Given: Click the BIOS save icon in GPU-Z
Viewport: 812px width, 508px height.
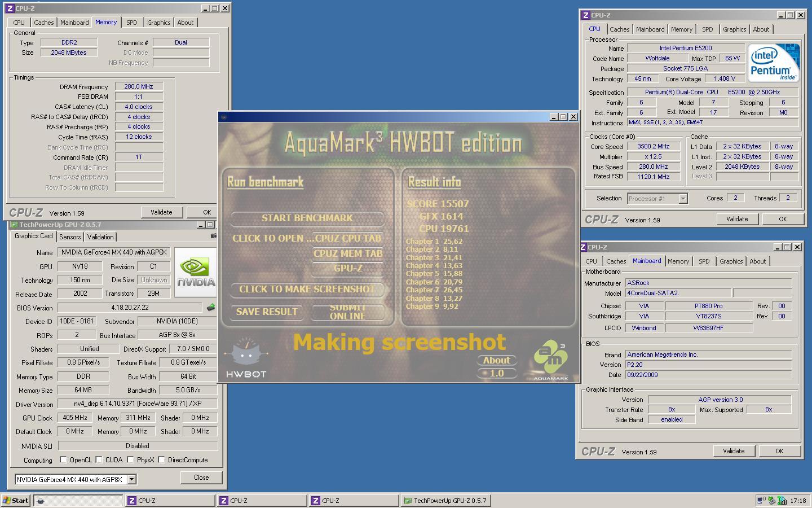Looking at the screenshot, I should (211, 308).
